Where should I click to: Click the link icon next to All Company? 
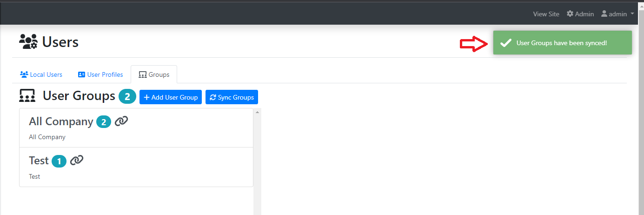tap(121, 121)
